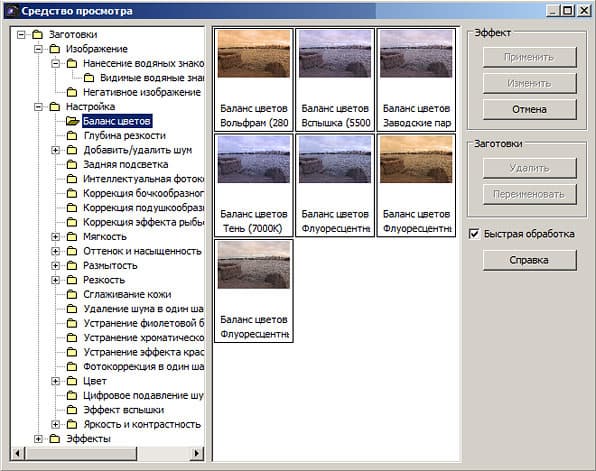Collapse the Изображение branch
Image resolution: width=596 pixels, height=471 pixels.
(x=38, y=49)
